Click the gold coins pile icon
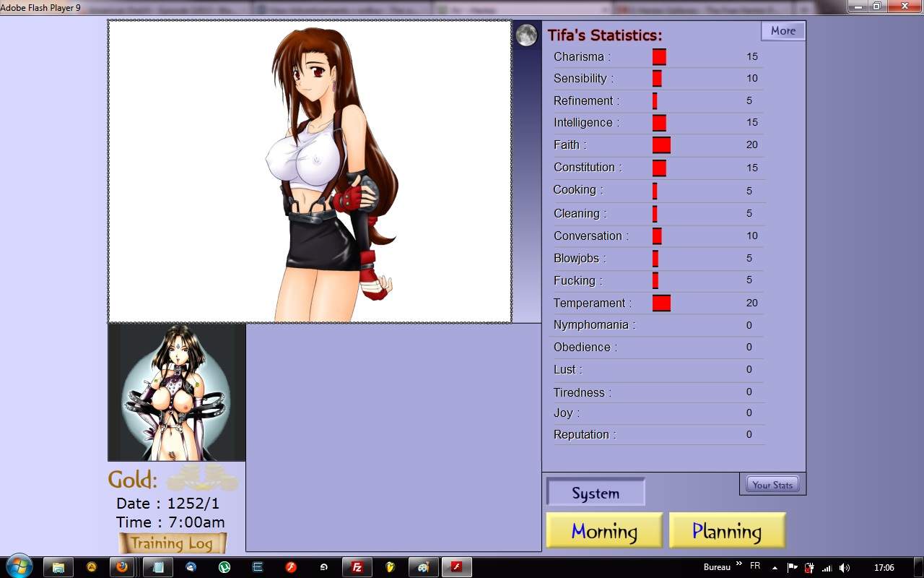The height and width of the screenshot is (578, 924). coord(202,478)
